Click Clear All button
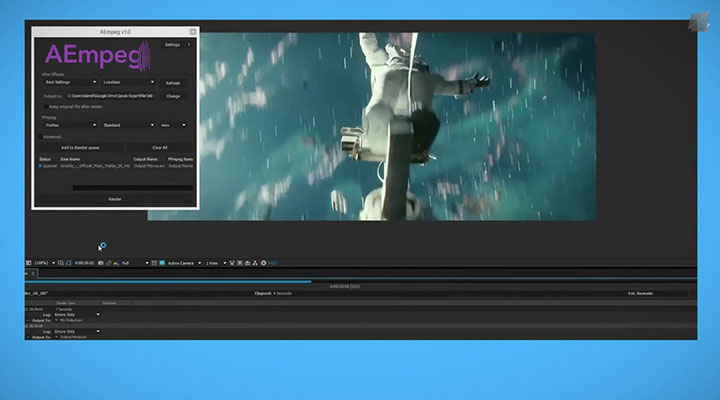The height and width of the screenshot is (400, 720). coord(160,147)
